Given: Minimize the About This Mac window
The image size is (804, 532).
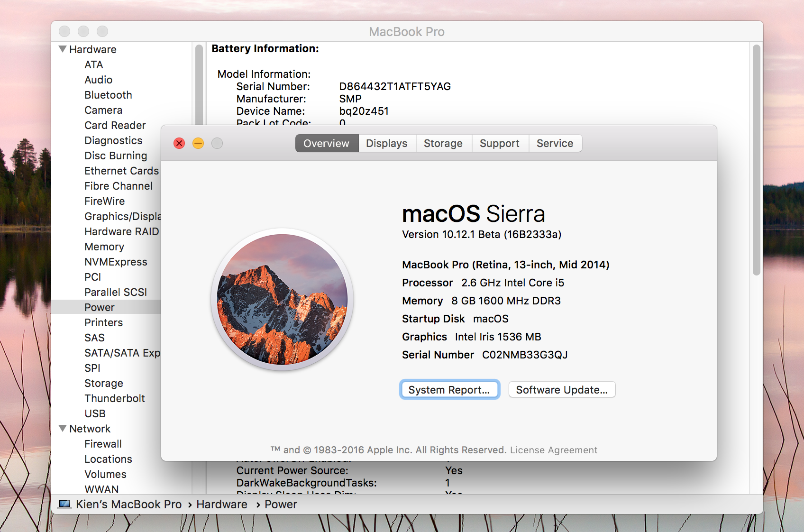Looking at the screenshot, I should [x=198, y=143].
